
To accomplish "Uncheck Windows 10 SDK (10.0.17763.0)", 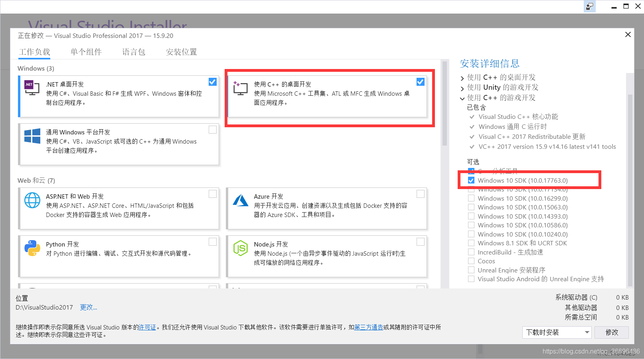I will click(x=471, y=180).
